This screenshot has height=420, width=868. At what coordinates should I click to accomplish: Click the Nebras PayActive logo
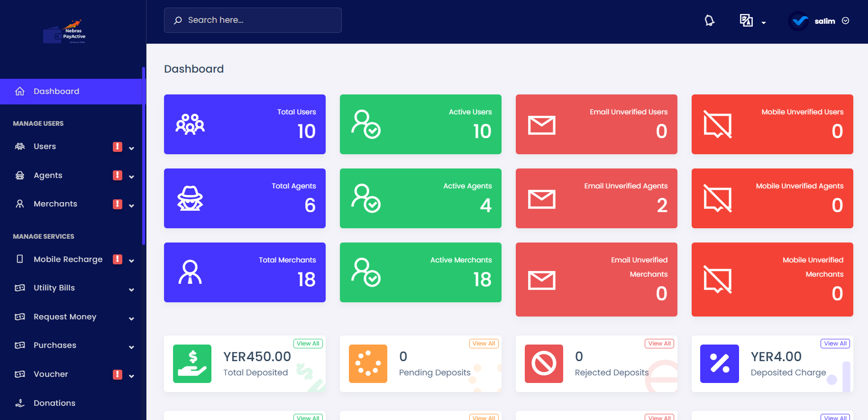click(65, 32)
